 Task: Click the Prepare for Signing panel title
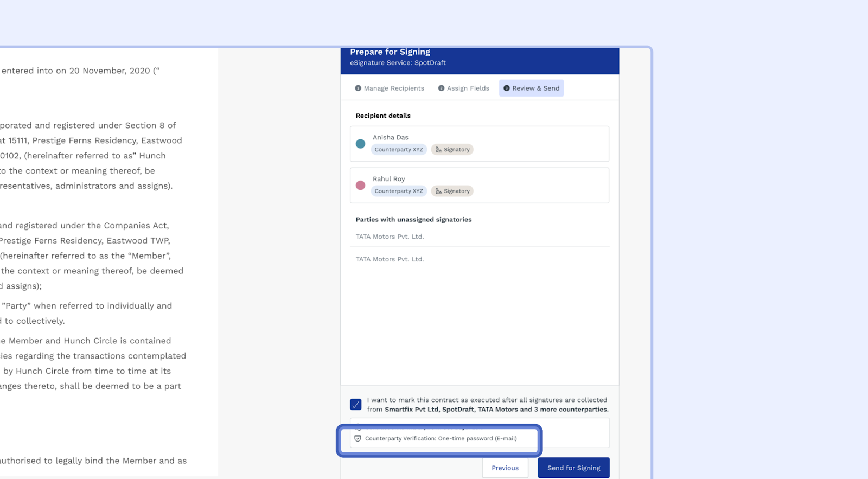pyautogui.click(x=390, y=52)
